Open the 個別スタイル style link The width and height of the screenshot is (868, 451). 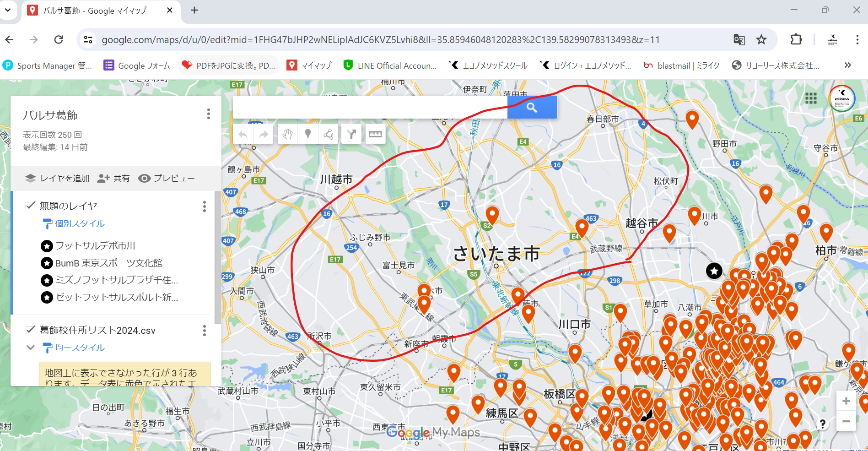[80, 223]
